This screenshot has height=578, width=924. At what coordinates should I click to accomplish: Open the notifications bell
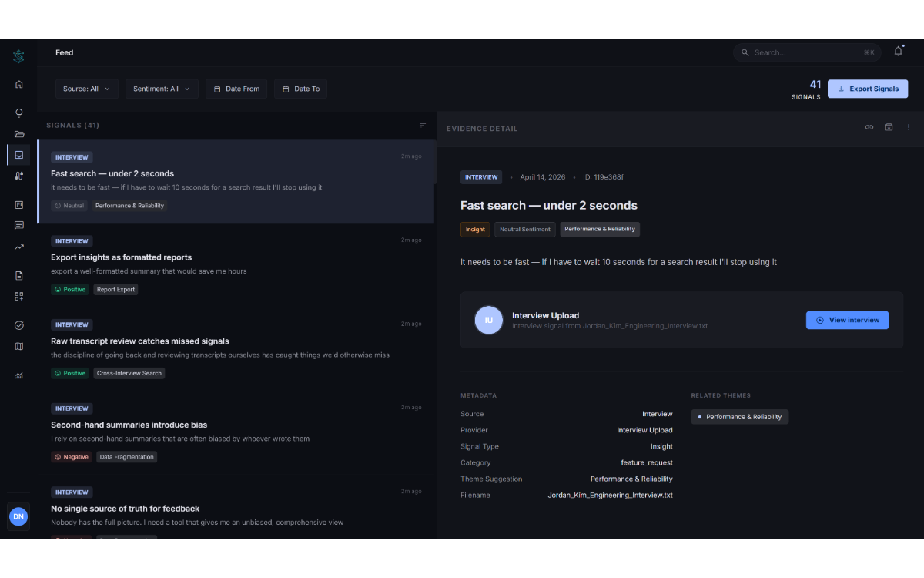tap(898, 52)
